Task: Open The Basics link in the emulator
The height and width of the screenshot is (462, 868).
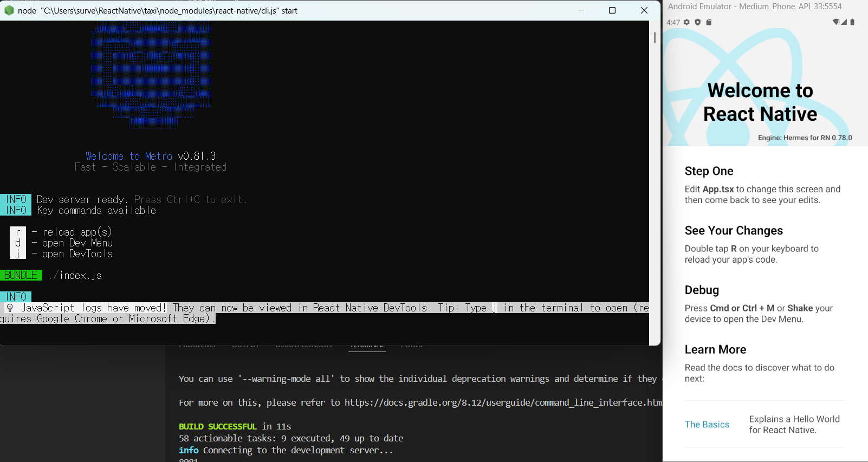Action: pos(707,425)
